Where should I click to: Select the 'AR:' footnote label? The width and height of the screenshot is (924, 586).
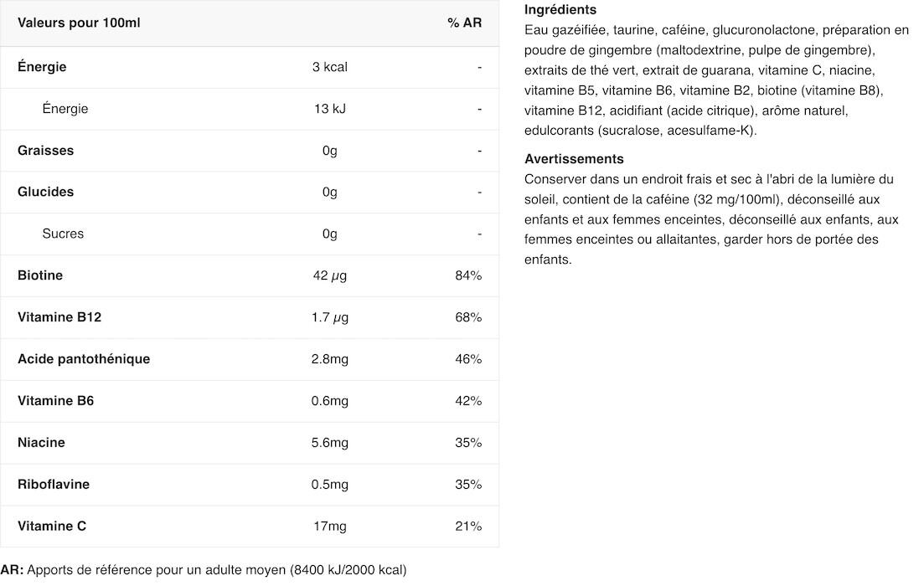click(13, 570)
